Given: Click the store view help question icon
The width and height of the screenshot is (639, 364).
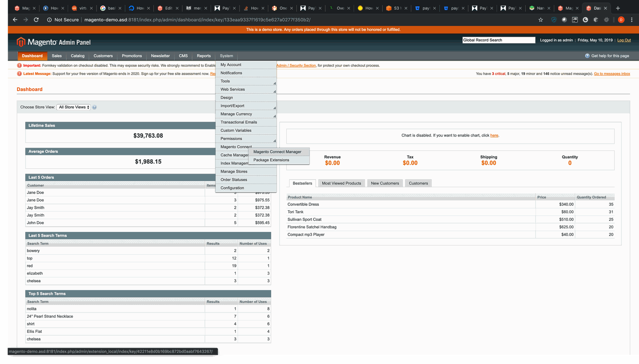Looking at the screenshot, I should click(94, 107).
